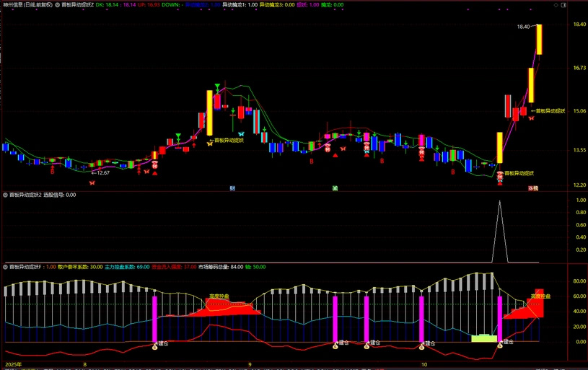The image size is (588, 370).
Task: Click the cyan butterfly icon below the September peak
Action: pyautogui.click(x=241, y=134)
